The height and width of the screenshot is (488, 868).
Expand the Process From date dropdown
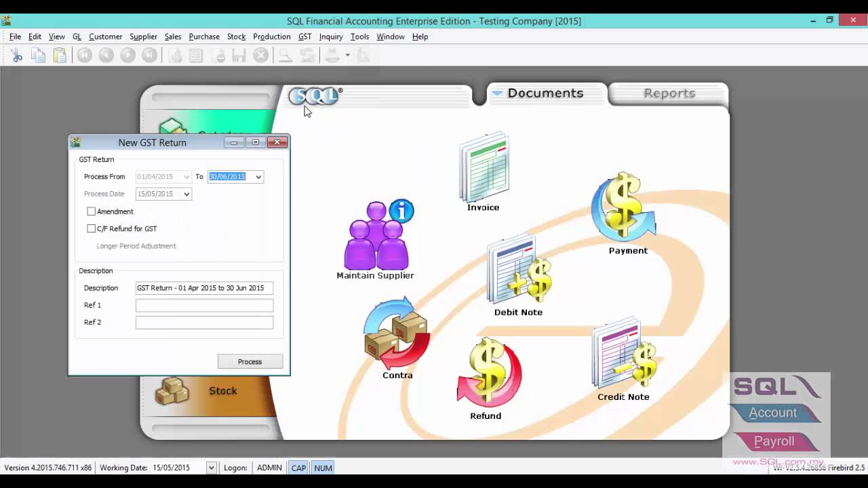pos(186,177)
